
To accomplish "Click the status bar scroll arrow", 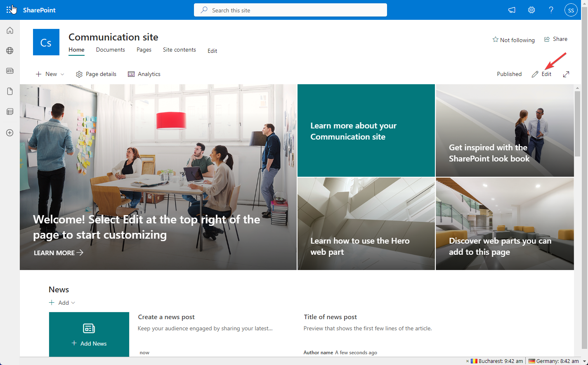I will point(584,361).
